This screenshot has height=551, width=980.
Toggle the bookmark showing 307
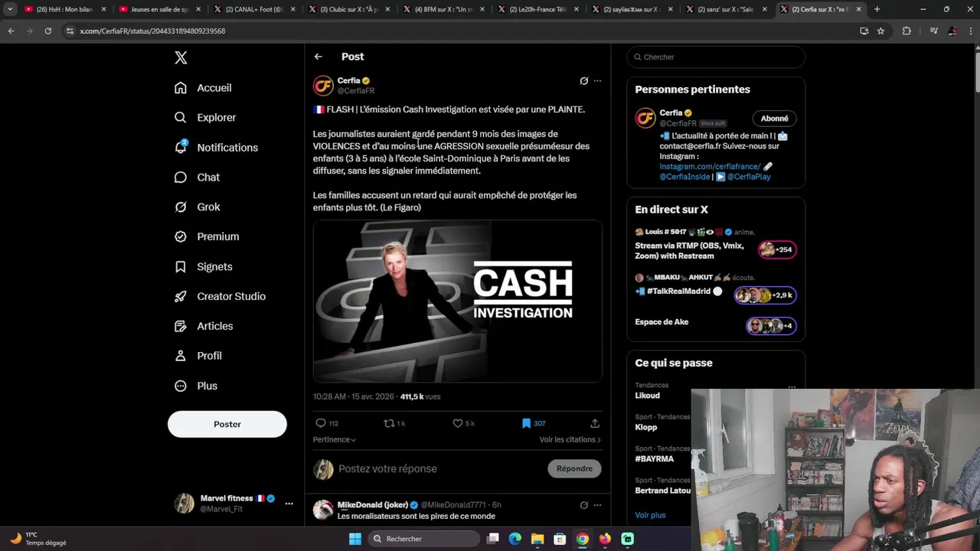pyautogui.click(x=534, y=423)
